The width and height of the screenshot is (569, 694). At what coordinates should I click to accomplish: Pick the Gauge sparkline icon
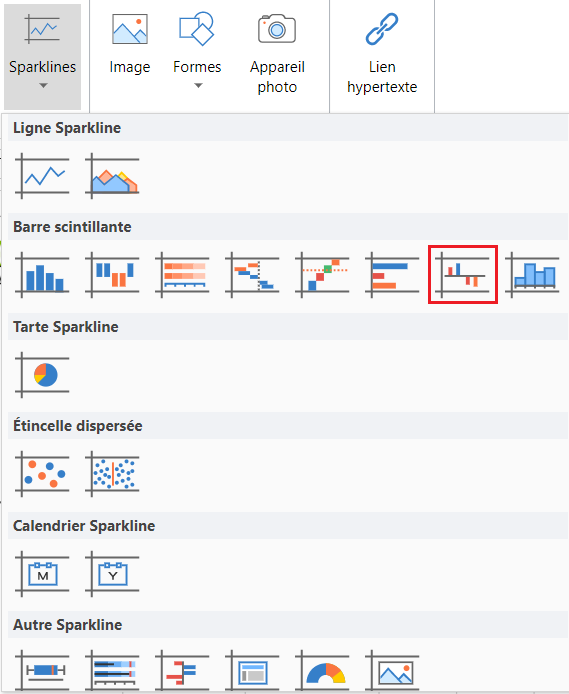(323, 671)
